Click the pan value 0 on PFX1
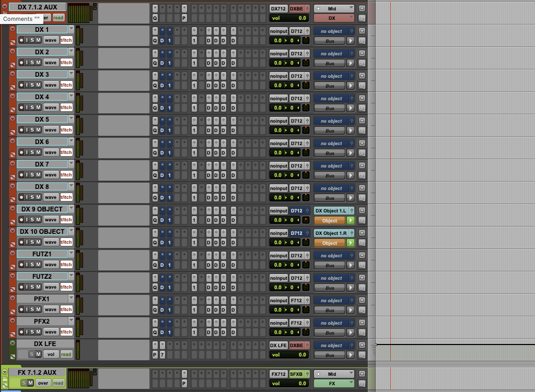 (292, 310)
